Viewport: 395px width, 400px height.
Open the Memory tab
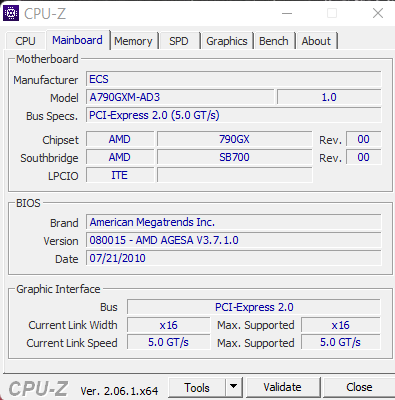(133, 41)
